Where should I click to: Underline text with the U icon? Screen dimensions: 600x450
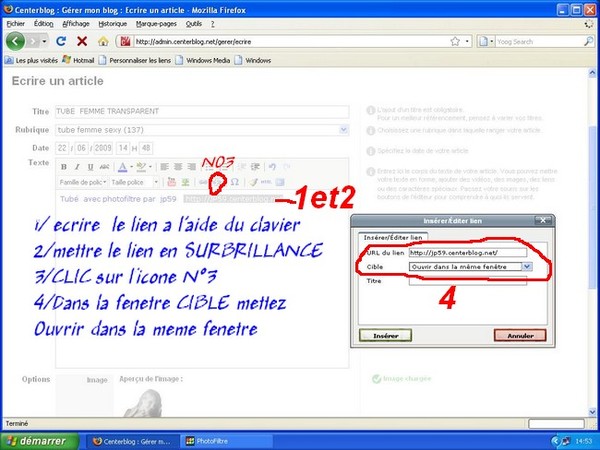click(x=90, y=167)
